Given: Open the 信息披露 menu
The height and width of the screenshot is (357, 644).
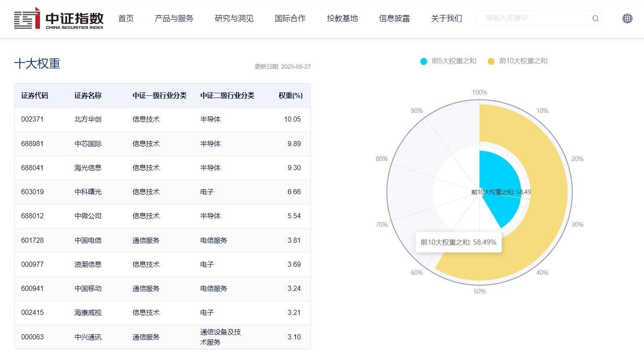Looking at the screenshot, I should point(395,18).
